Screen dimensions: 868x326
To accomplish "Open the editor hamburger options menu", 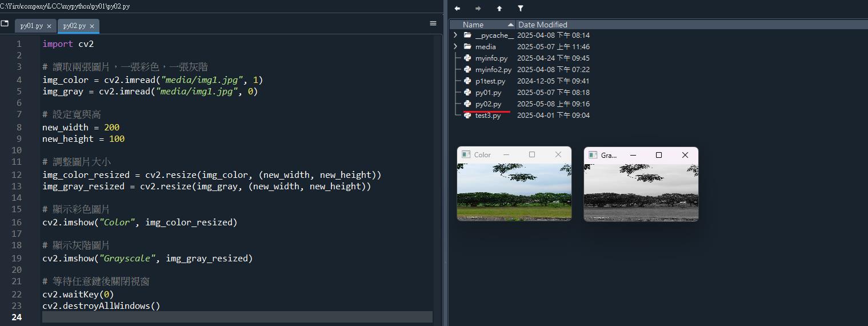I will click(x=433, y=23).
